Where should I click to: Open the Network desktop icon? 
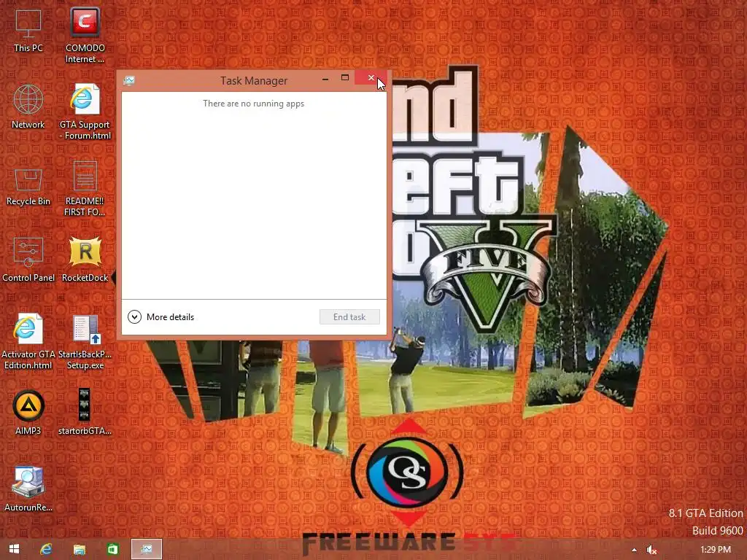pyautogui.click(x=28, y=106)
